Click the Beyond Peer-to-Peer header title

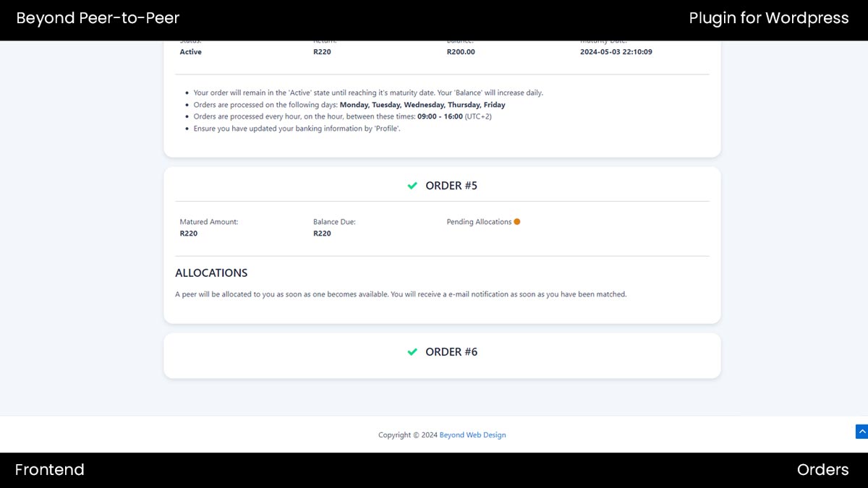coord(98,18)
